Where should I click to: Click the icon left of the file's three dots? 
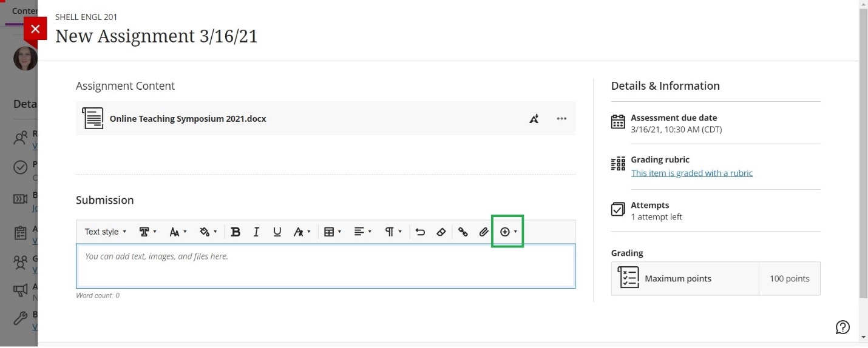(x=534, y=119)
